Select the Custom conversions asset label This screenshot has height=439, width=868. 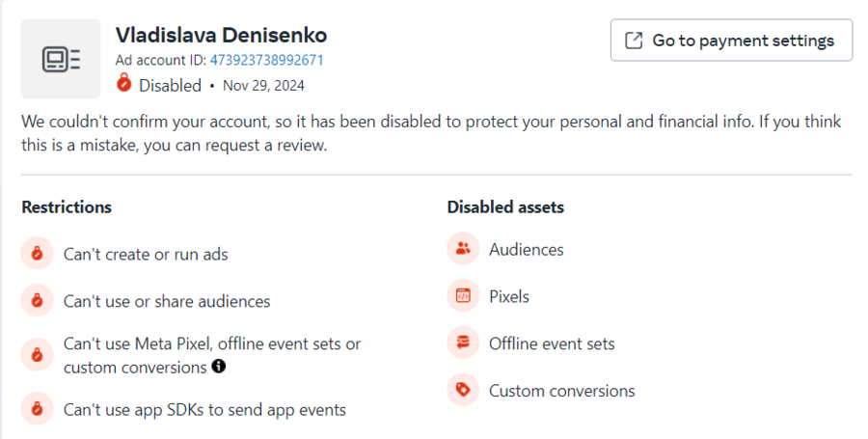(x=561, y=391)
